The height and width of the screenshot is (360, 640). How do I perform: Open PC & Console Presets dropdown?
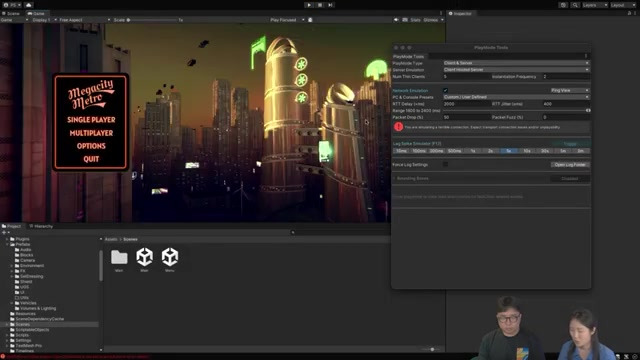pyautogui.click(x=516, y=97)
